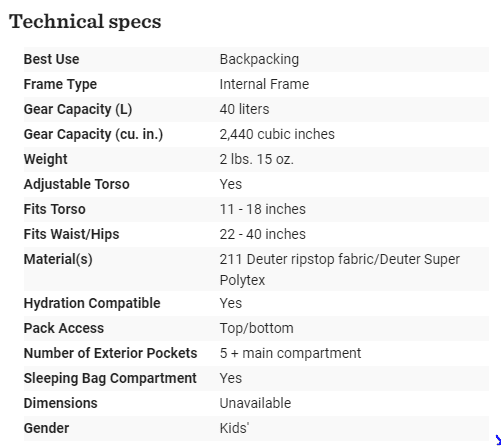Select the Frame Type row label

pos(60,84)
